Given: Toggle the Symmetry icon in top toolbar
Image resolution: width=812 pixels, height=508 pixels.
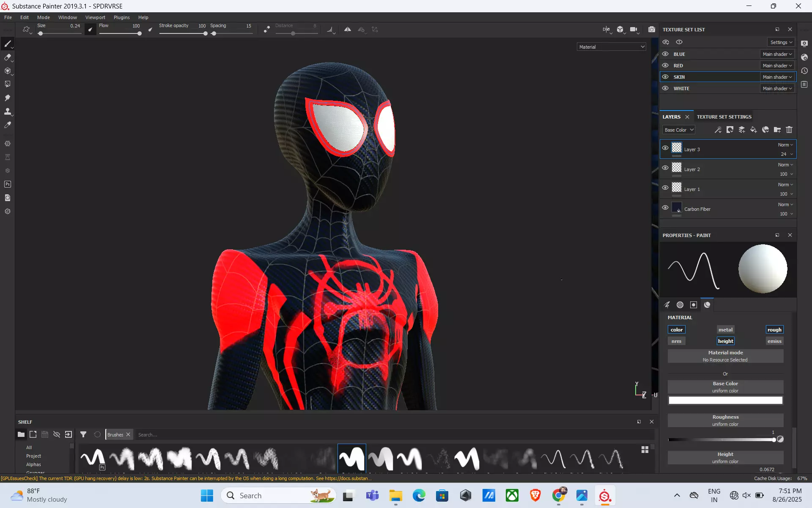Looking at the screenshot, I should click(x=348, y=30).
